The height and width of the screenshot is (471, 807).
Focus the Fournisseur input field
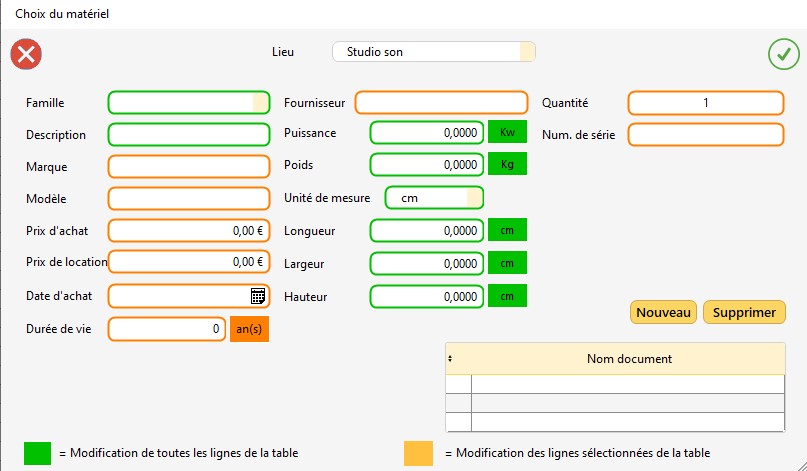(440, 103)
